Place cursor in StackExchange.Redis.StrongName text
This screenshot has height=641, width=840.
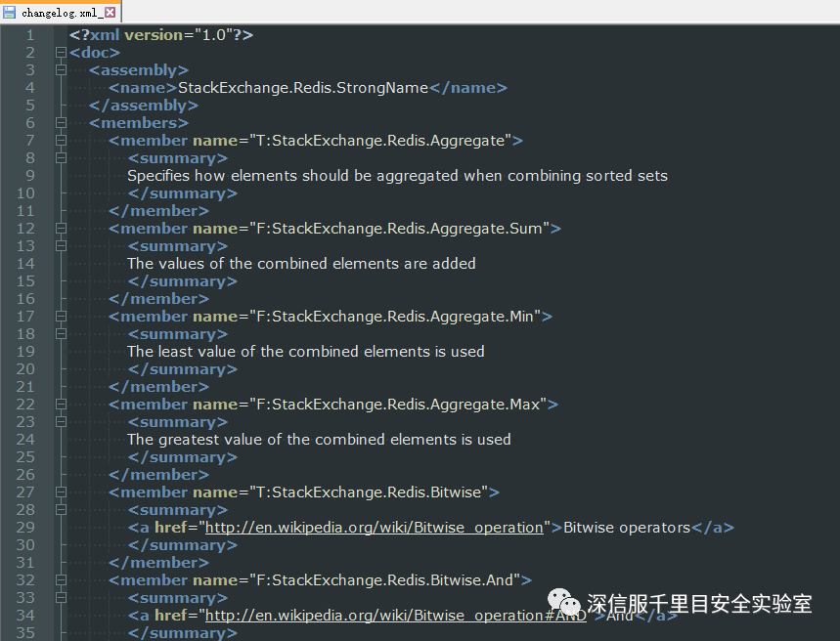[x=303, y=88]
